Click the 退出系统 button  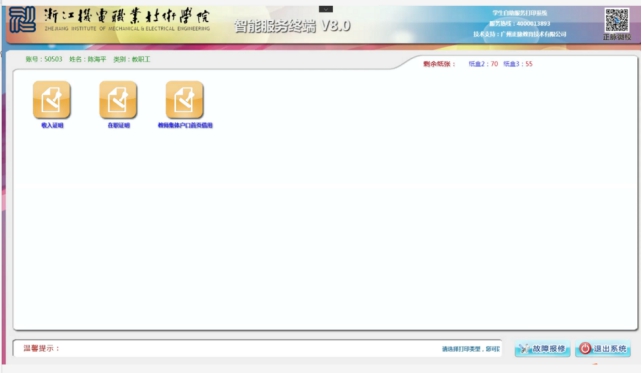coord(603,349)
